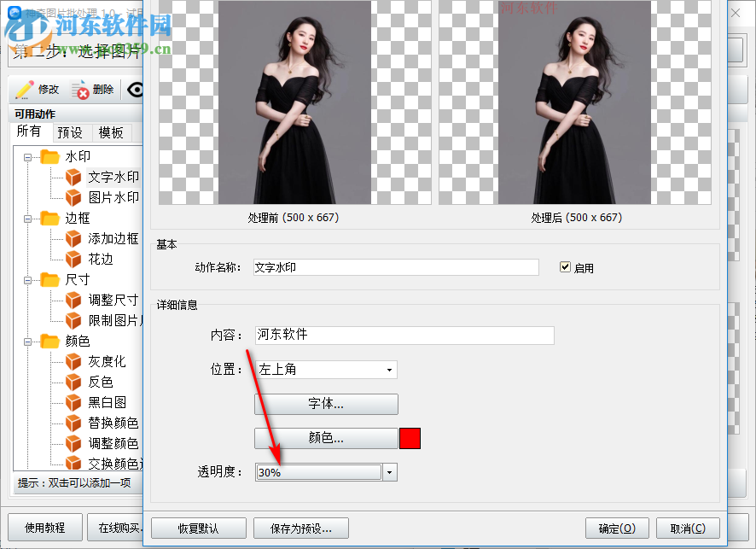Screen dimensions: 756x549
Task: Click the 字体... button
Action: tap(327, 404)
